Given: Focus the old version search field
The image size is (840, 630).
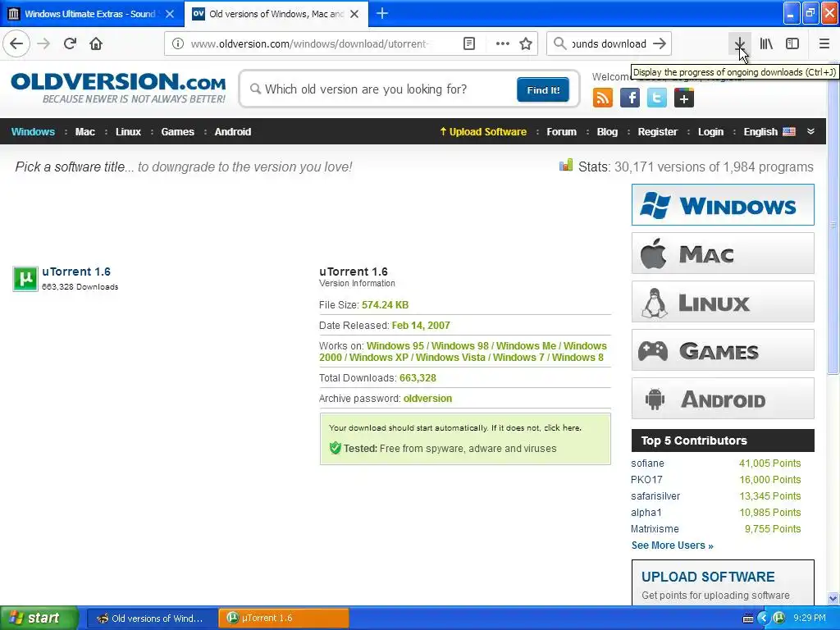Looking at the screenshot, I should tap(381, 89).
